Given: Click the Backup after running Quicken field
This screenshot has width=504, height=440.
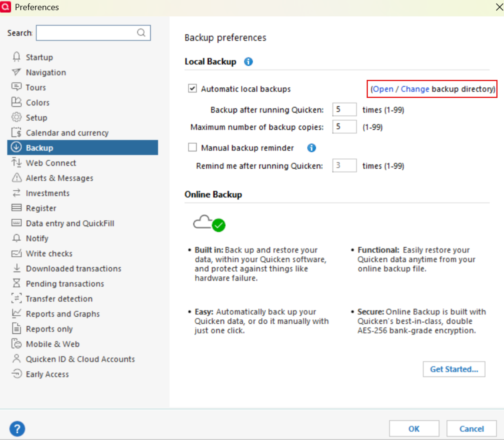Looking at the screenshot, I should pos(344,110).
